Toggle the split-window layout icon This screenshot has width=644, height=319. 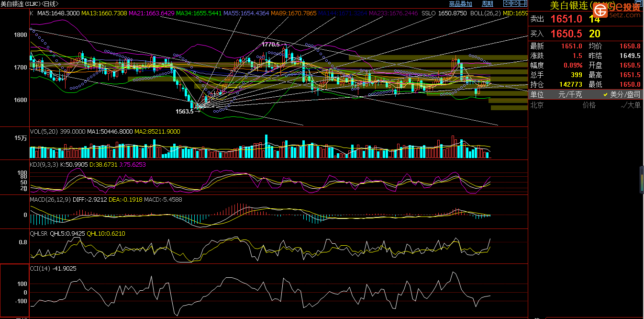523,3
